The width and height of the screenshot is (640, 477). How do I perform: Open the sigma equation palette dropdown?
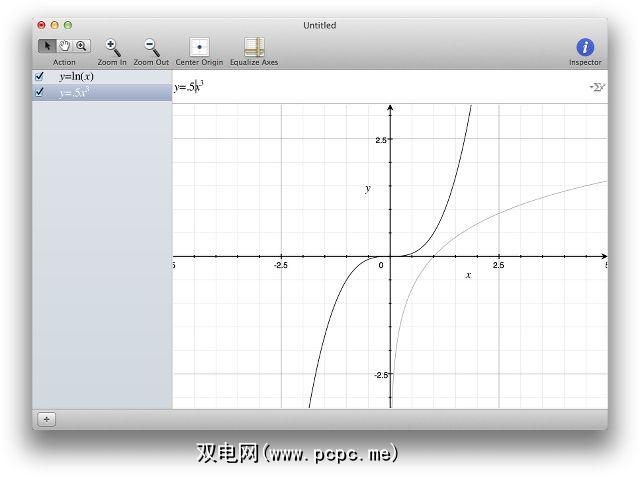point(597,87)
